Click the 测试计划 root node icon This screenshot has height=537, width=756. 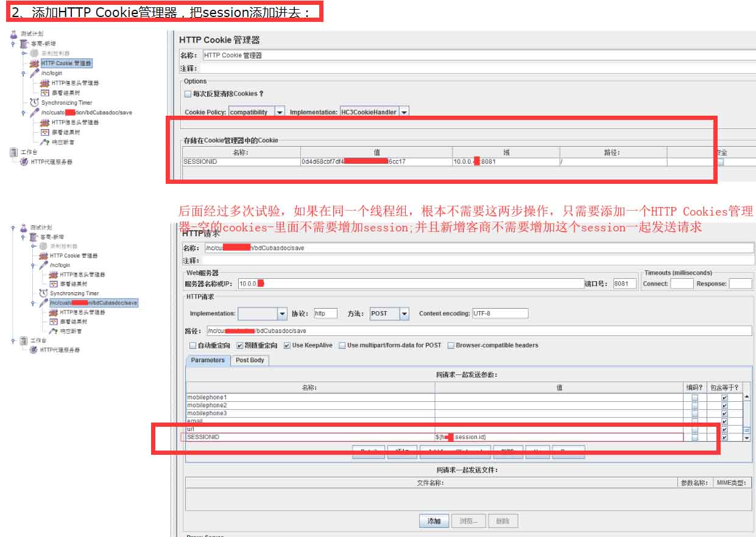(13, 34)
